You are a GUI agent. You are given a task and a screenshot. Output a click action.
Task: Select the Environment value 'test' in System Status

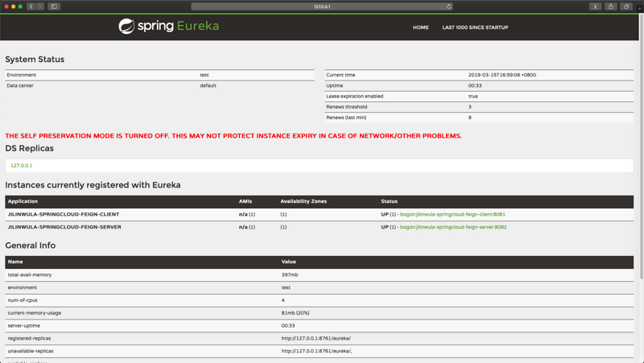(x=204, y=75)
